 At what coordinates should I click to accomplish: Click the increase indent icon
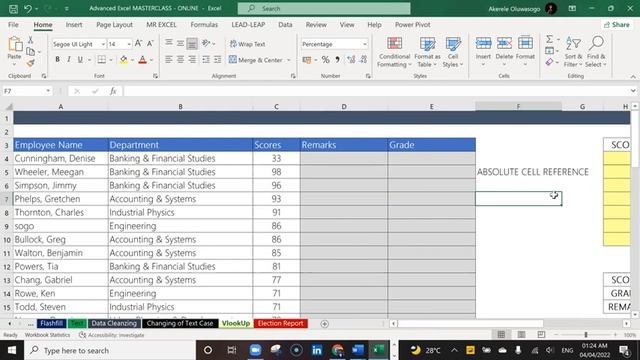point(218,60)
